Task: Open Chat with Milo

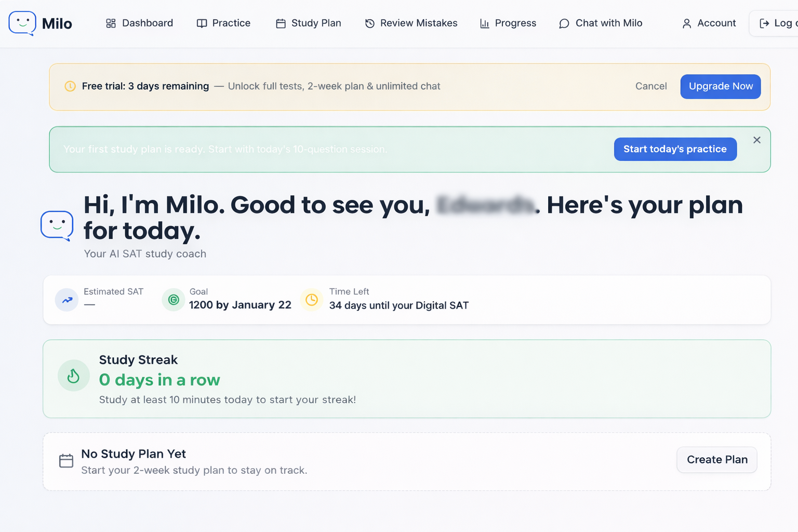Action: 601,23
